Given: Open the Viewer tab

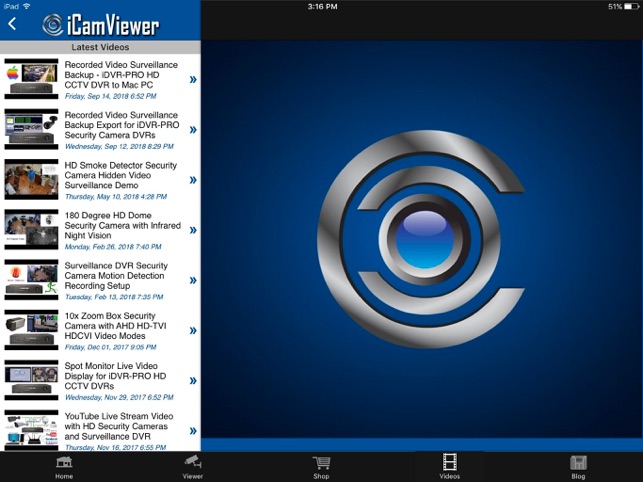Looking at the screenshot, I should [193, 467].
